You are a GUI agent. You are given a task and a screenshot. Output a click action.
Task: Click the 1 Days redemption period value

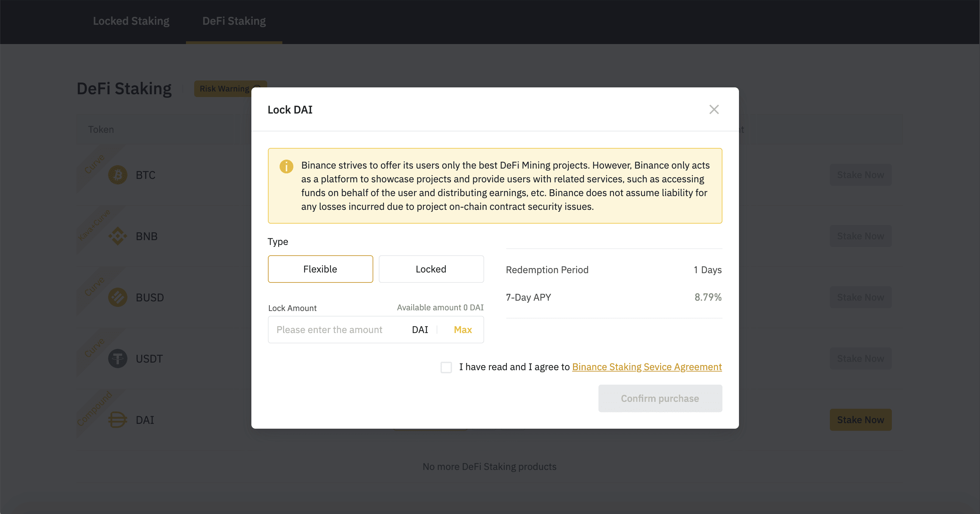tap(708, 269)
